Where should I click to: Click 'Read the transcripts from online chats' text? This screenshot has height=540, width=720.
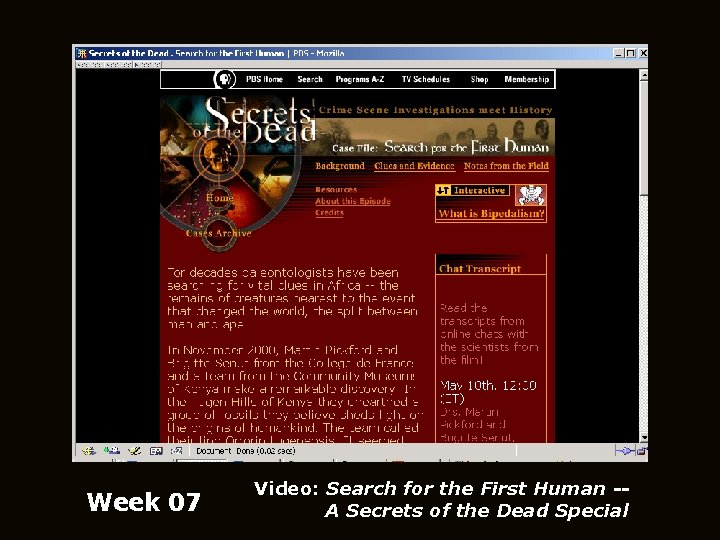(x=489, y=334)
